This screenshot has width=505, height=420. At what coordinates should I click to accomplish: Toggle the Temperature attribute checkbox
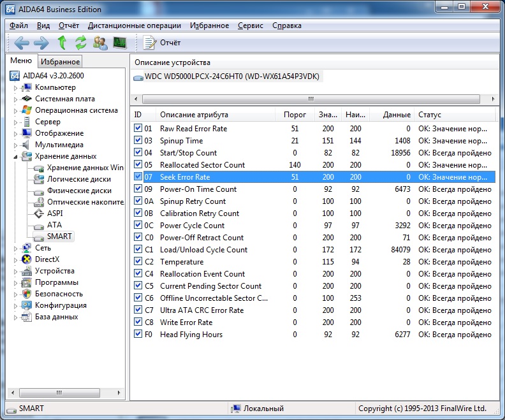pos(138,261)
